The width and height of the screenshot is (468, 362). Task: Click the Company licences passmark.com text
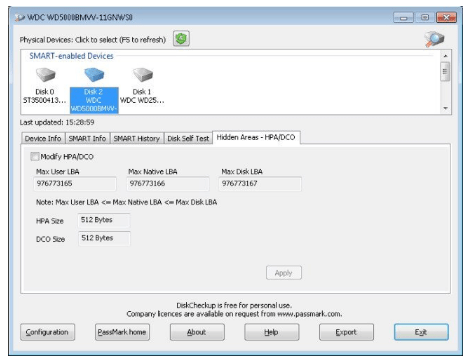pos(234,314)
